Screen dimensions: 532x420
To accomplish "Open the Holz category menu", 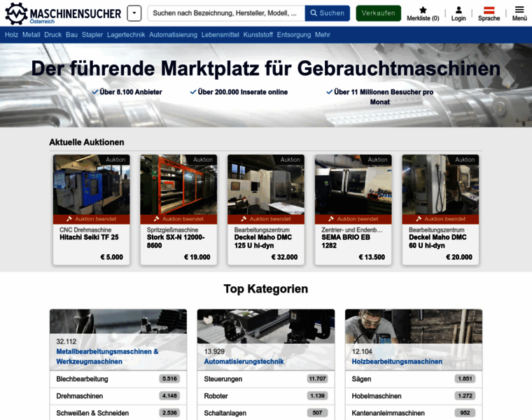I will click(11, 34).
